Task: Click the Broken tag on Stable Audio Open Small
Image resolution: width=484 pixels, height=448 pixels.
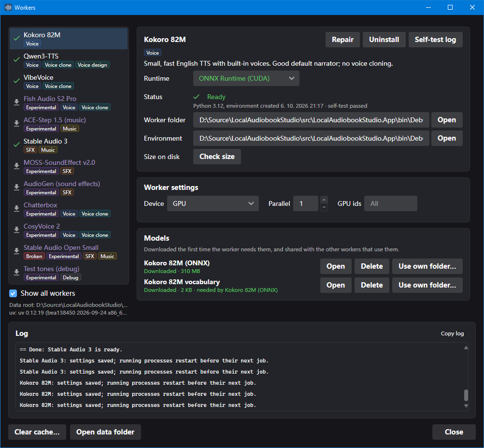Action: click(34, 256)
